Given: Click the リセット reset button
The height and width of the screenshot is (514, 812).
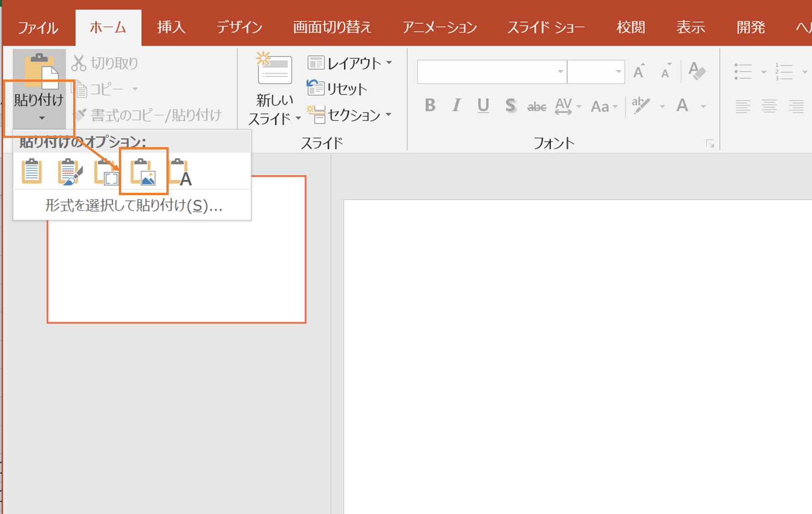Looking at the screenshot, I should click(x=337, y=89).
